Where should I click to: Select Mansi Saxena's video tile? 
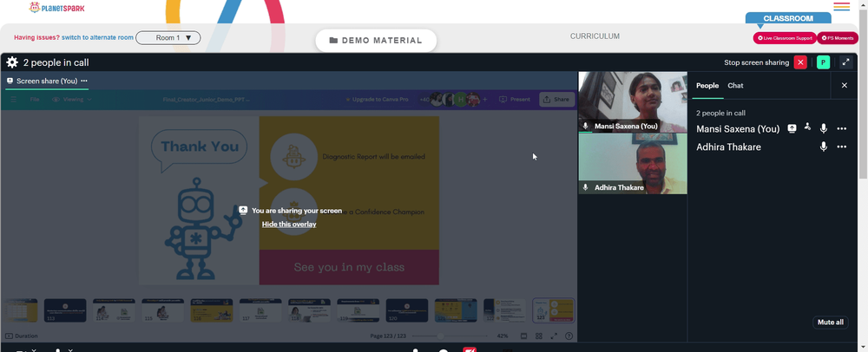[x=633, y=102]
